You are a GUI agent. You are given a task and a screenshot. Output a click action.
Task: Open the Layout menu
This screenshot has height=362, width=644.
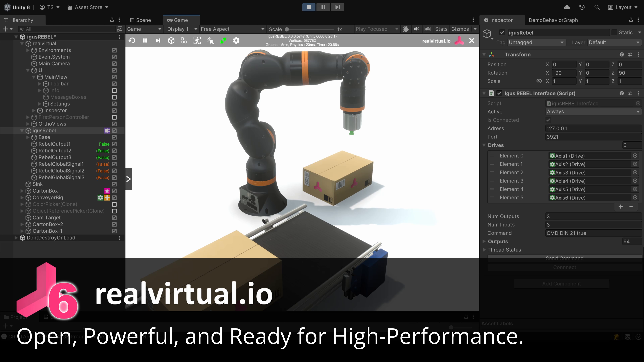[x=623, y=7]
